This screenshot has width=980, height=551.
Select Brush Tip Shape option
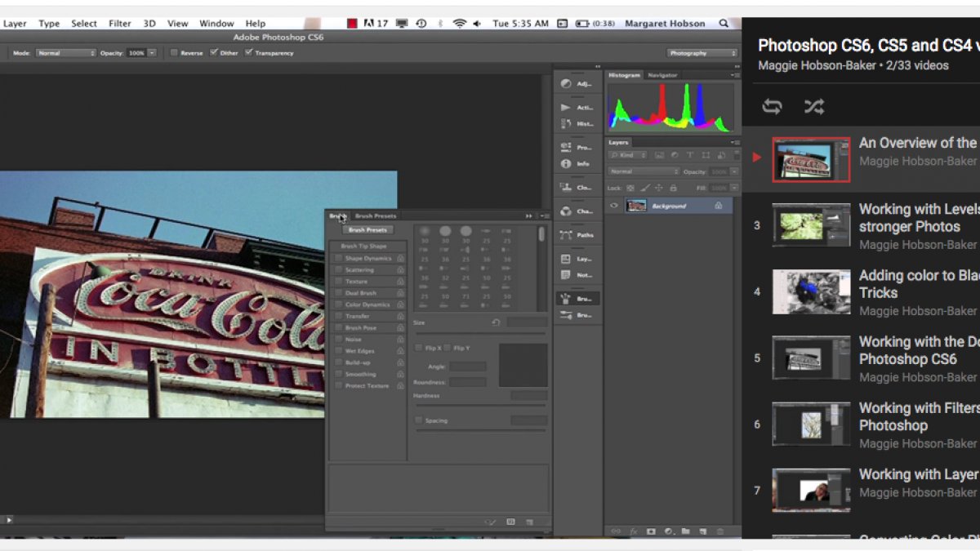coord(363,246)
